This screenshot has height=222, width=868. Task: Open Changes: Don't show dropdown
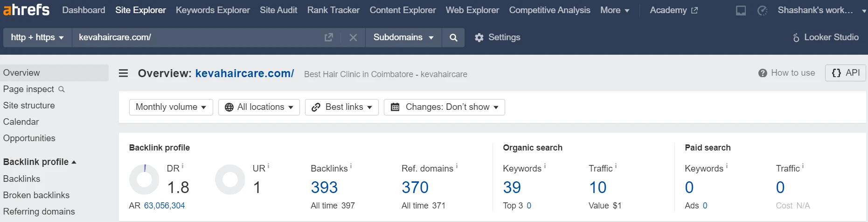(x=444, y=107)
